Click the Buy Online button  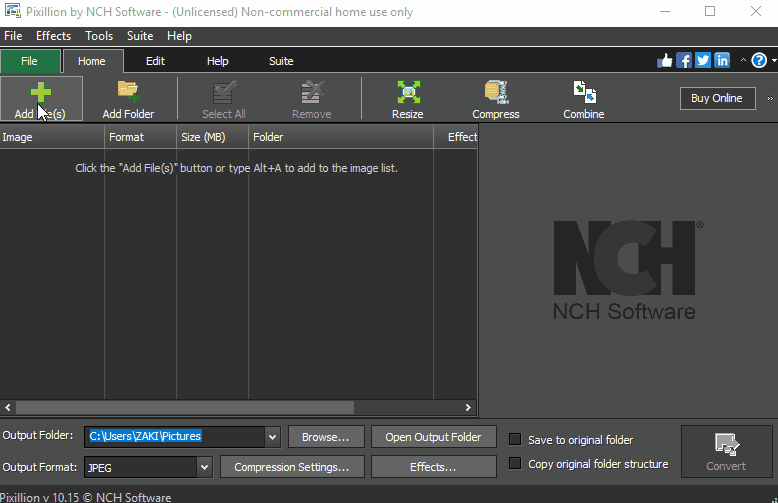pyautogui.click(x=717, y=98)
